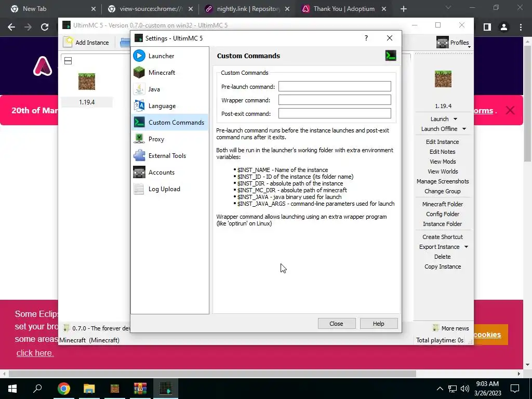The height and width of the screenshot is (399, 532).
Task: Expand the Launch dropdown arrow
Action: 455,119
